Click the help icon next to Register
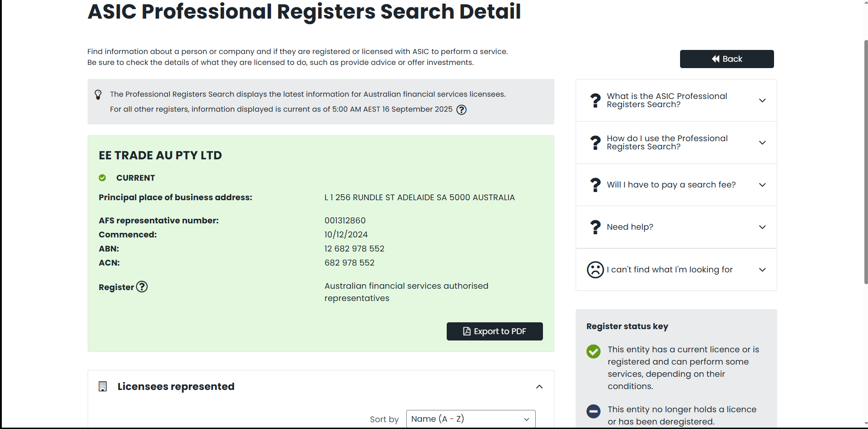 (142, 287)
